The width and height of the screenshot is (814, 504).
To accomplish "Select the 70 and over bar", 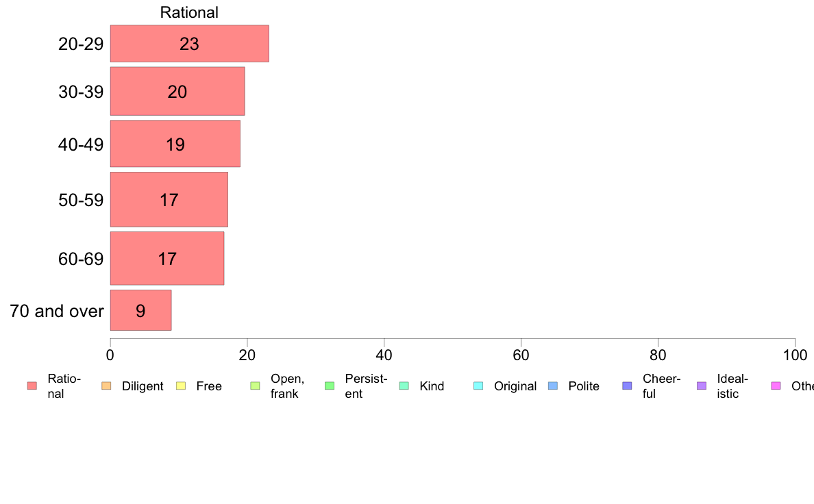I will [x=140, y=310].
